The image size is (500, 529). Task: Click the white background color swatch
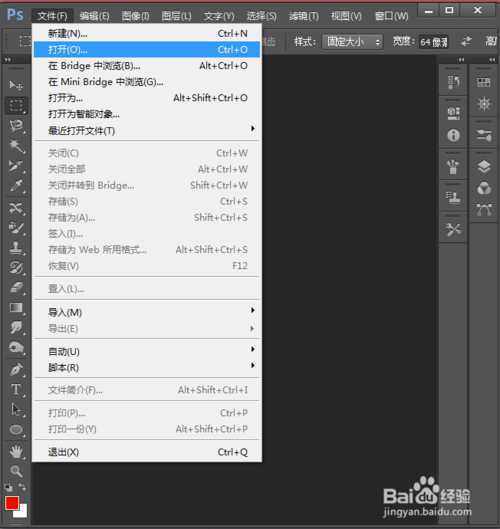[22, 513]
